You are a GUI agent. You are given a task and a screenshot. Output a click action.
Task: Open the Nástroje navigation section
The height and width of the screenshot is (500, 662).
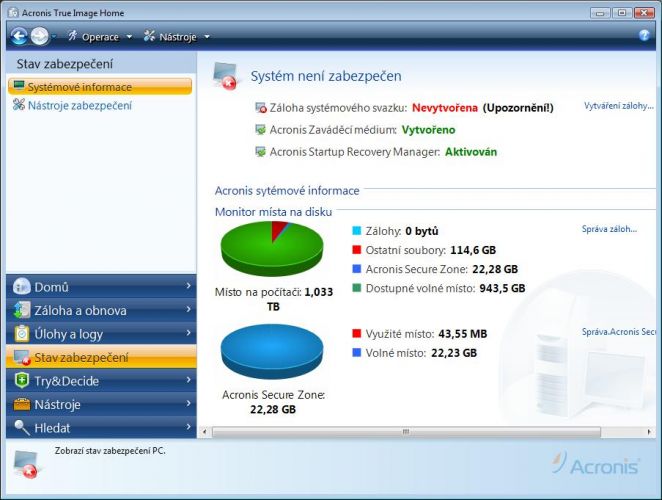101,404
